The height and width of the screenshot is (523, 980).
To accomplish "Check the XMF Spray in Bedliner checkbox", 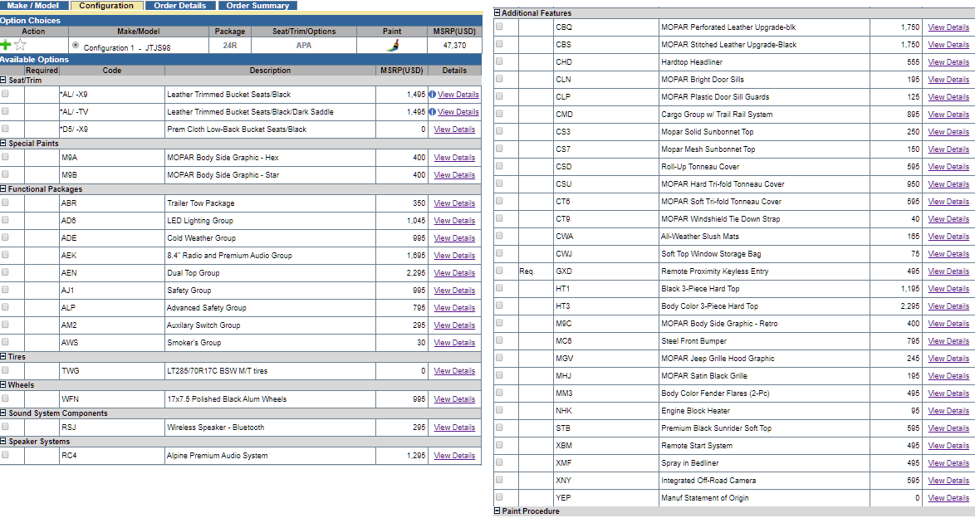I will click(499, 462).
